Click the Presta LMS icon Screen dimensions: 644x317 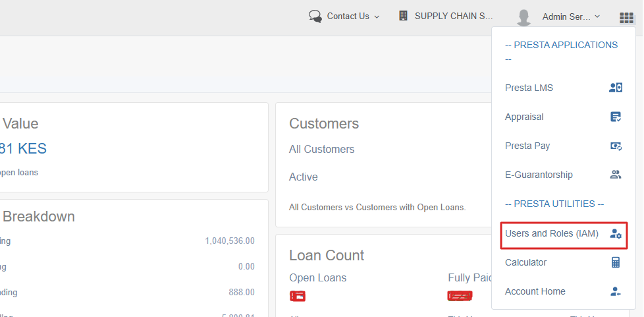[x=616, y=88]
